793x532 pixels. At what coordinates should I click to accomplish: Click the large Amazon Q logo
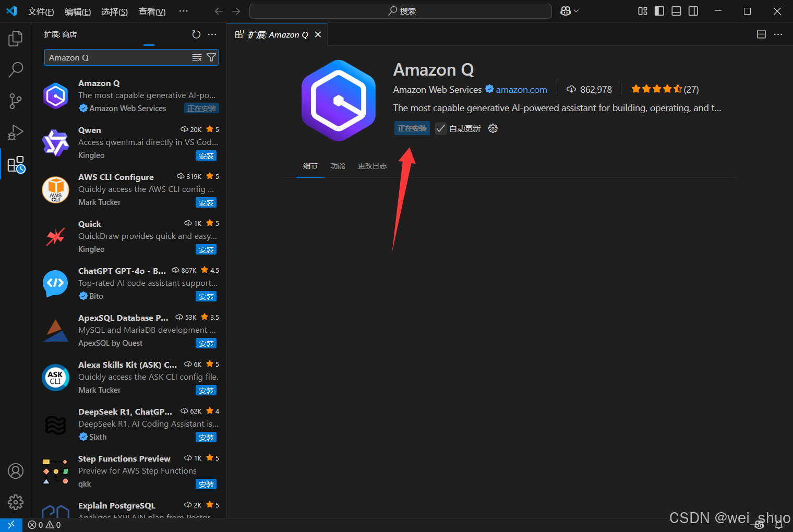coord(339,101)
